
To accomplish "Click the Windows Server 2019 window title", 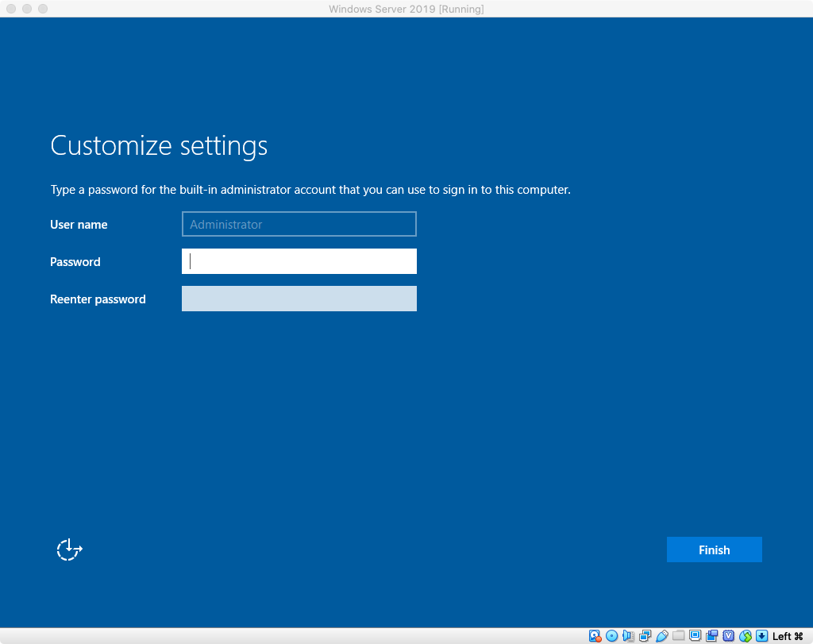I will (406, 9).
